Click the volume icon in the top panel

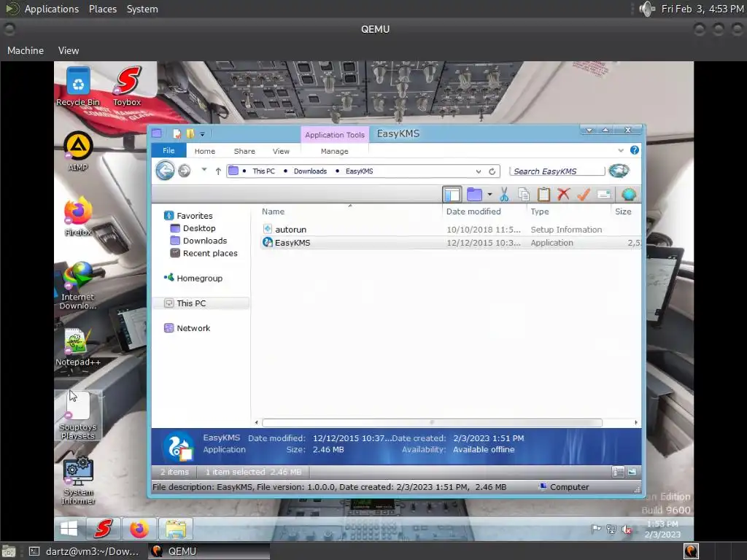[647, 9]
